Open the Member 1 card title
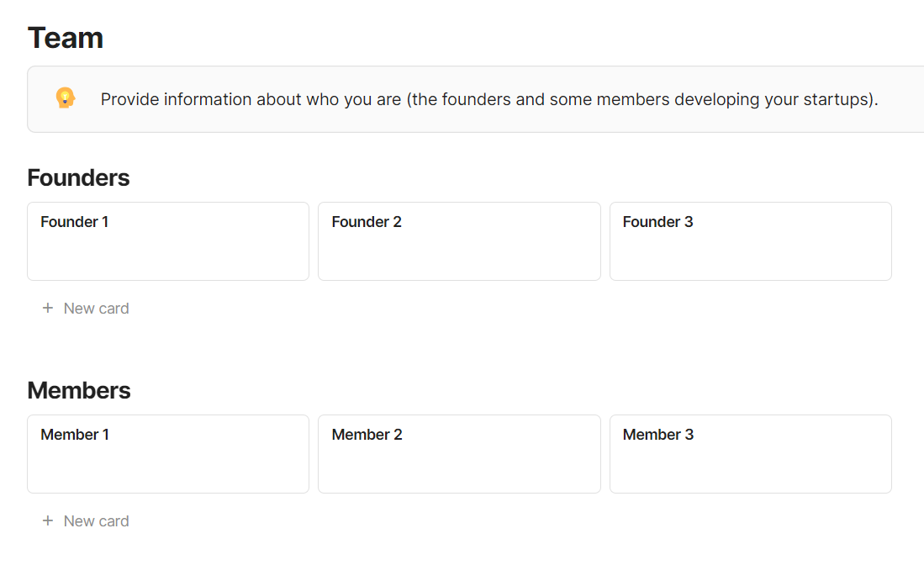Screen dimensions: 924x581 (75, 435)
